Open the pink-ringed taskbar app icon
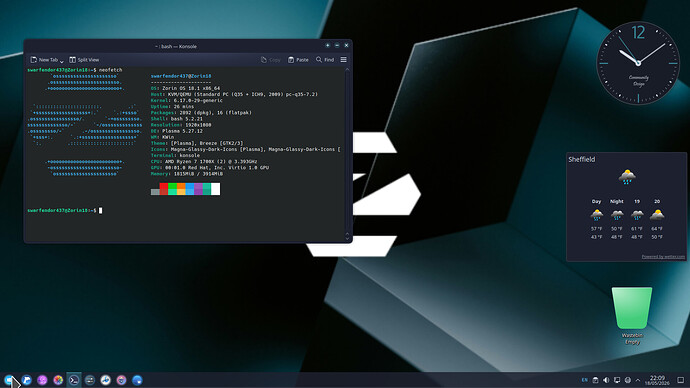This screenshot has width=690, height=388. pyautogui.click(x=121, y=380)
